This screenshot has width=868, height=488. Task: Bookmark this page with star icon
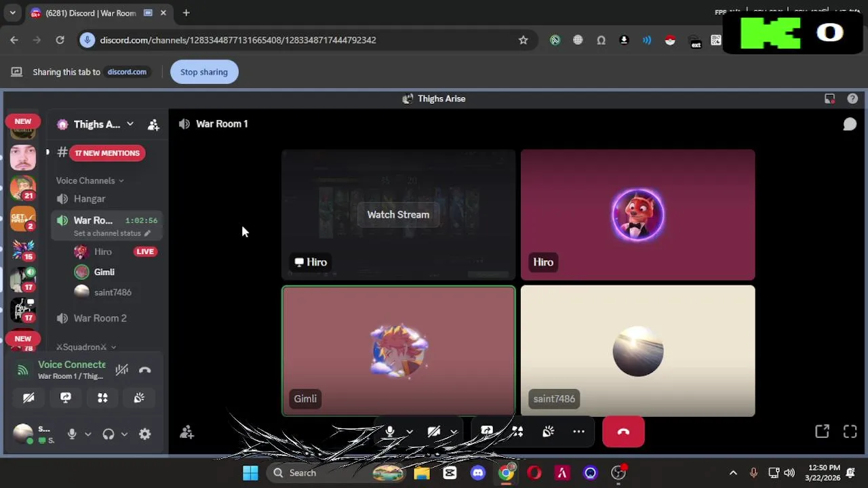523,40
